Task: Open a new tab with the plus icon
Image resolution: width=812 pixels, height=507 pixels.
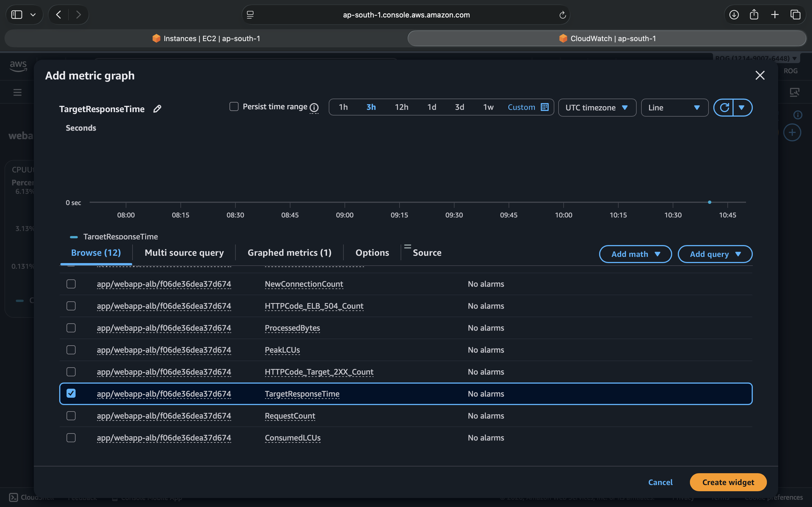Action: tap(775, 14)
